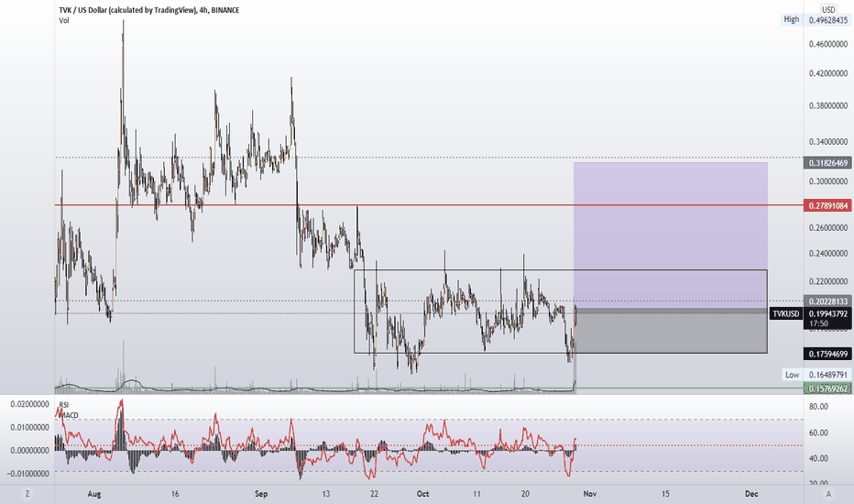Click the 11 date on time axis
This screenshot has height=504, width=854.
pyautogui.click(x=476, y=494)
